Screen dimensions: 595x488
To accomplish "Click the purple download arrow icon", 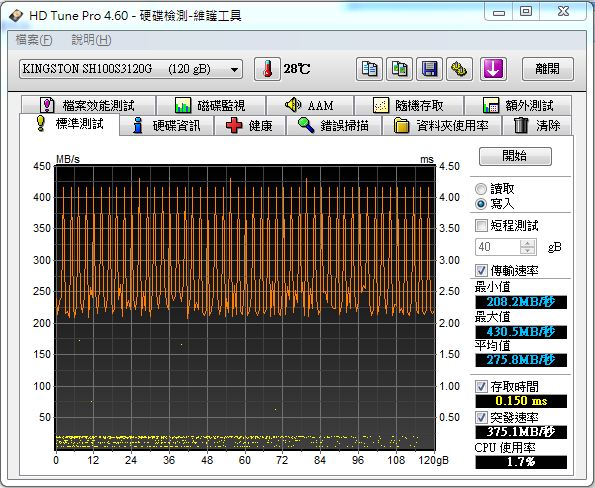I will (x=493, y=69).
